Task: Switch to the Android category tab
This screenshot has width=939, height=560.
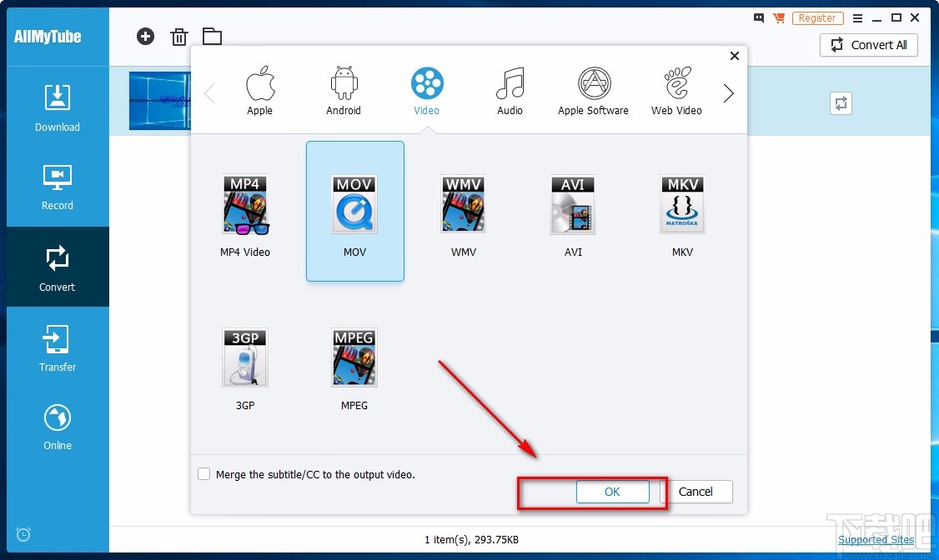Action: [343, 91]
